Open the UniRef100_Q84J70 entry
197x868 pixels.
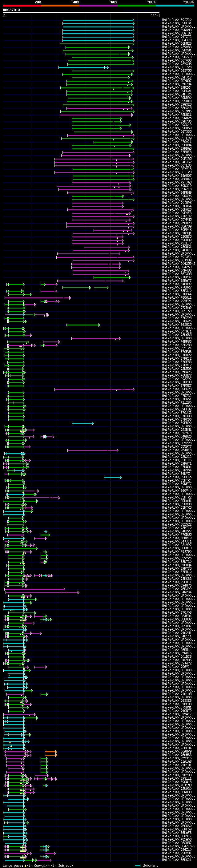coord(177,40)
